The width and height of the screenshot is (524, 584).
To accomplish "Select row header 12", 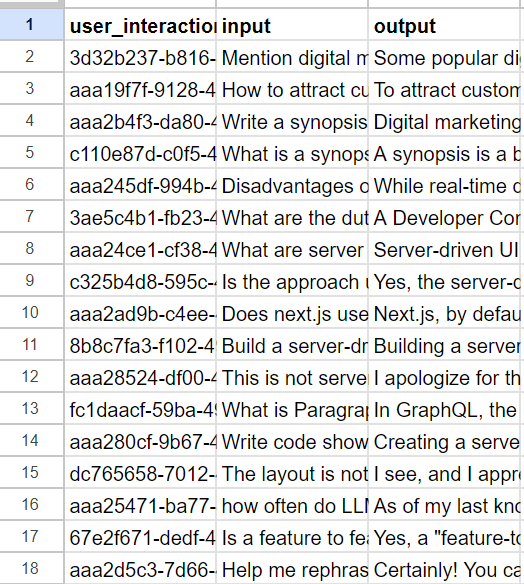I will click(x=32, y=377).
